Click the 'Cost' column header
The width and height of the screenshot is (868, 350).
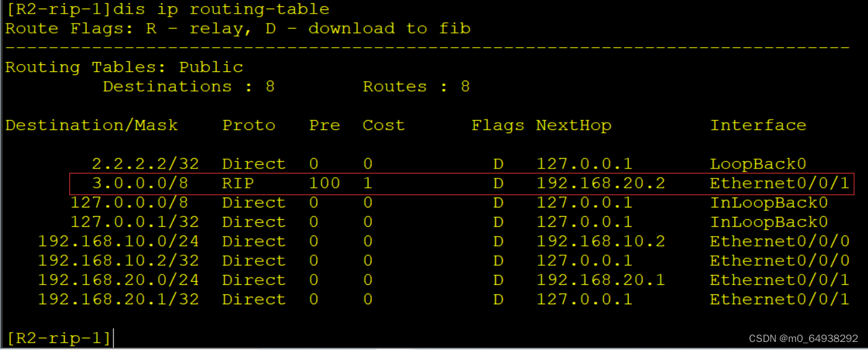pos(384,125)
